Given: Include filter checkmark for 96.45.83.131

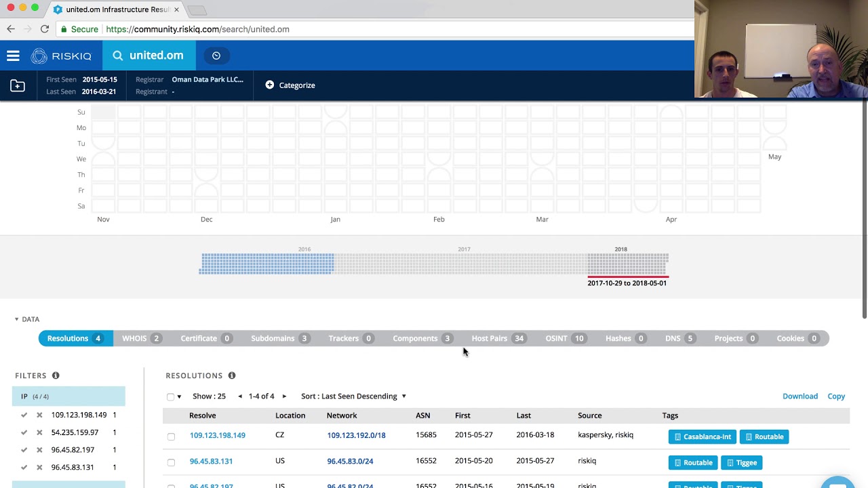Looking at the screenshot, I should coord(24,468).
